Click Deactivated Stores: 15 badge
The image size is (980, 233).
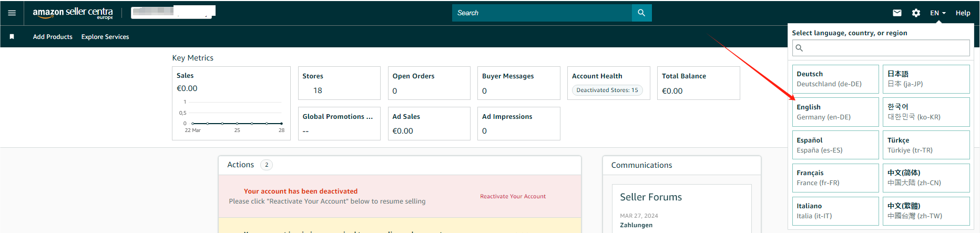pos(607,90)
